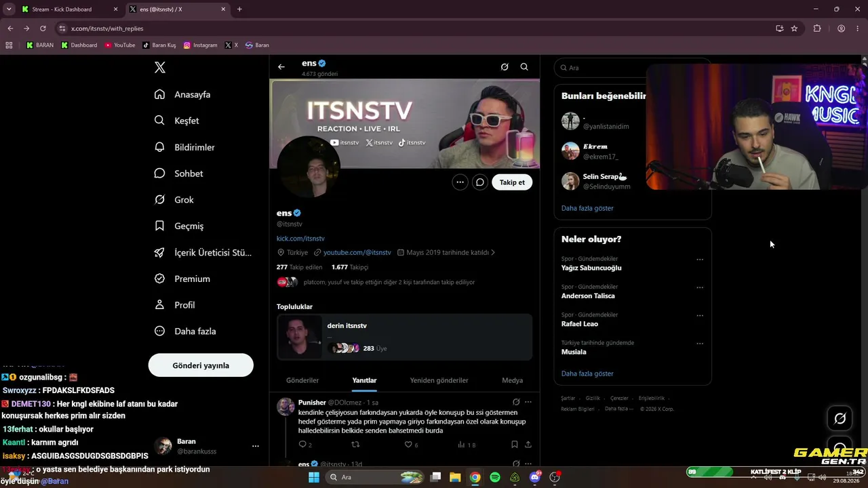
Task: Open Profil in the sidebar
Action: 175,305
